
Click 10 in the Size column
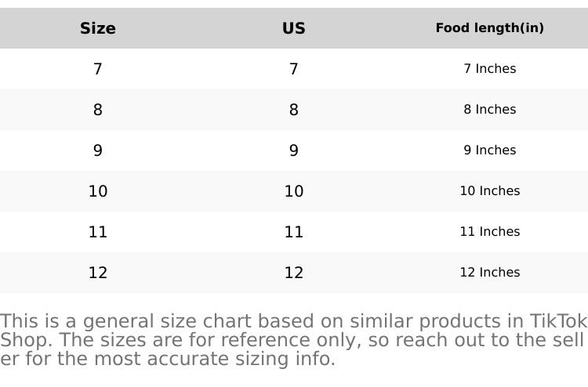[x=98, y=191]
